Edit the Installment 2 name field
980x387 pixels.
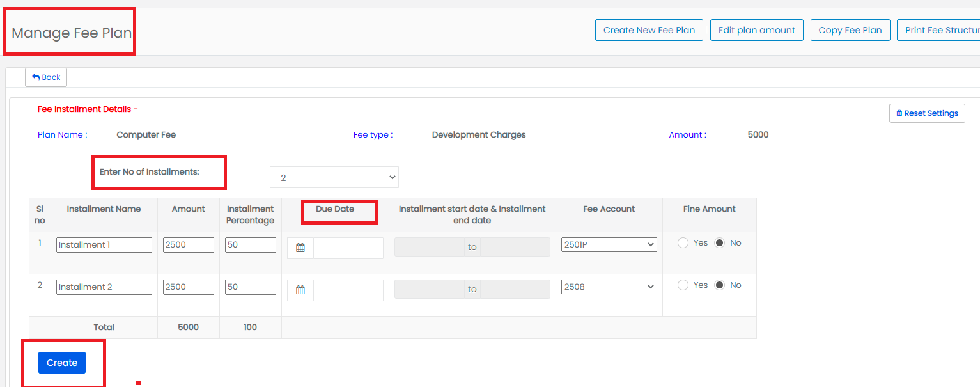coord(104,287)
